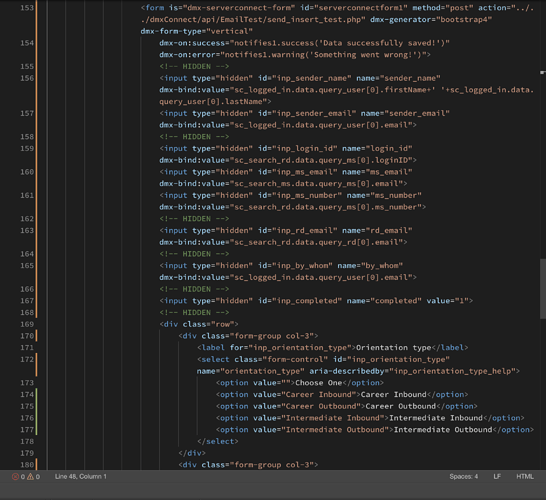The width and height of the screenshot is (546, 500).
Task: Click 'inp_by_whom' id value
Action: [x=302, y=266]
